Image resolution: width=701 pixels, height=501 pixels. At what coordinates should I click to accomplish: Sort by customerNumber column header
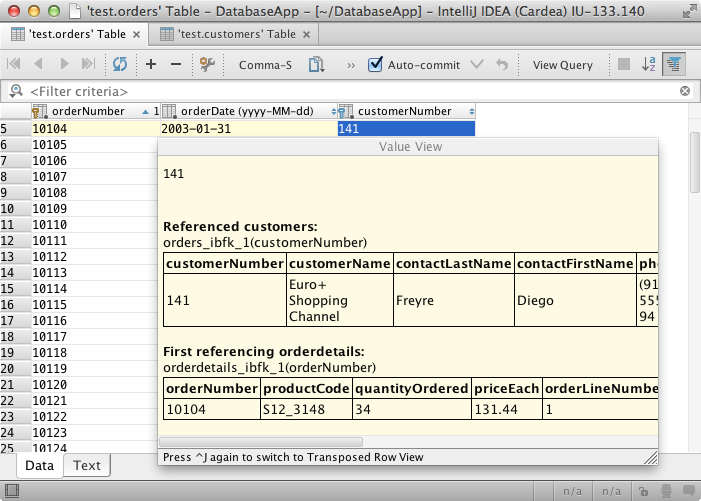(406, 111)
